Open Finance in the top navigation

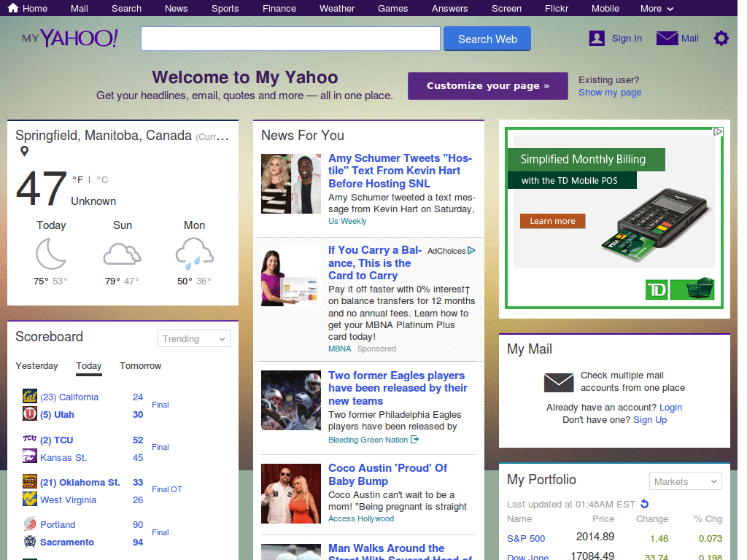pyautogui.click(x=279, y=9)
